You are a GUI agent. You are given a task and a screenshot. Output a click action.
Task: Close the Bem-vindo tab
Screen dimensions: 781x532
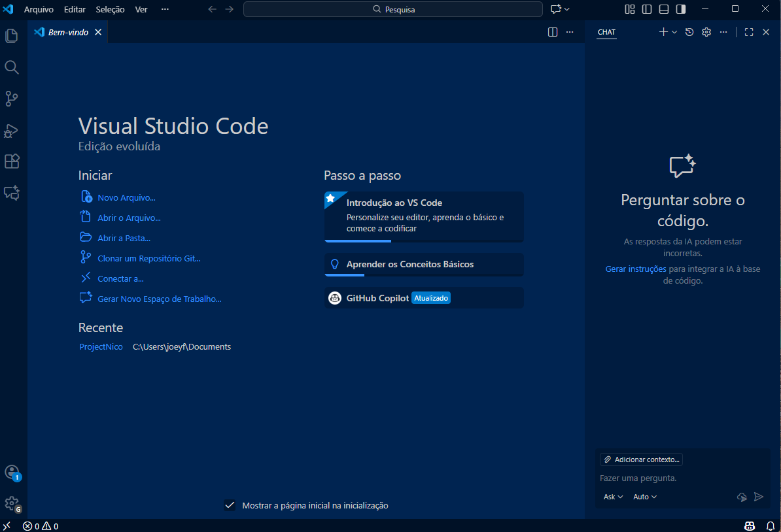tap(98, 32)
